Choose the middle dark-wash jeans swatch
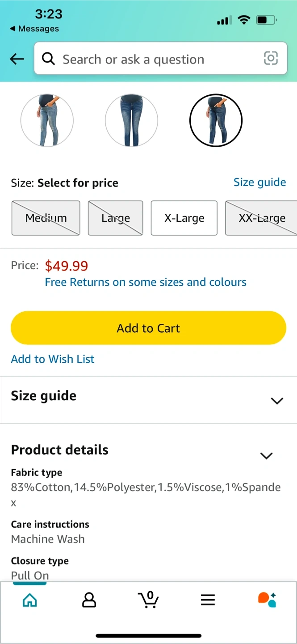 point(131,121)
